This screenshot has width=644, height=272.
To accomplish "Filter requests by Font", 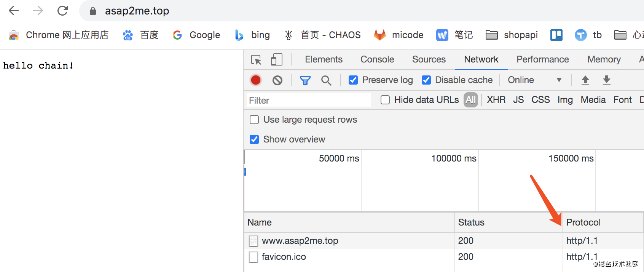I will point(623,100).
